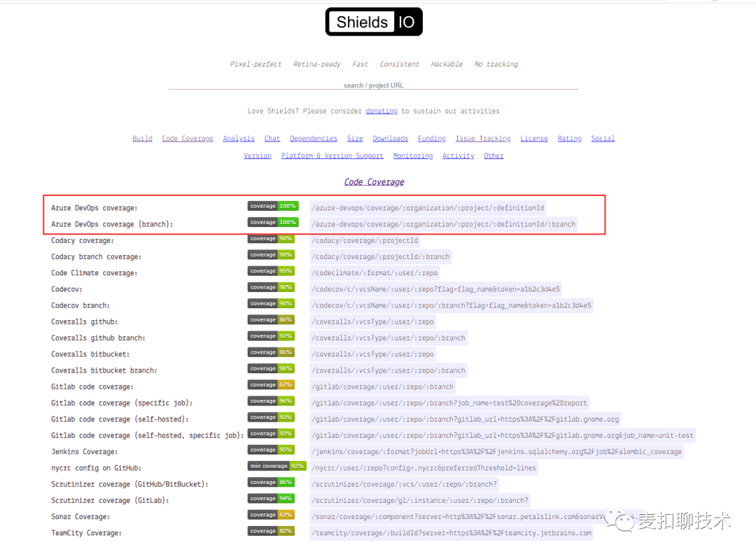
Task: Click Scrutinizer GitHub/BitBucket 86% badge
Action: 272,482
